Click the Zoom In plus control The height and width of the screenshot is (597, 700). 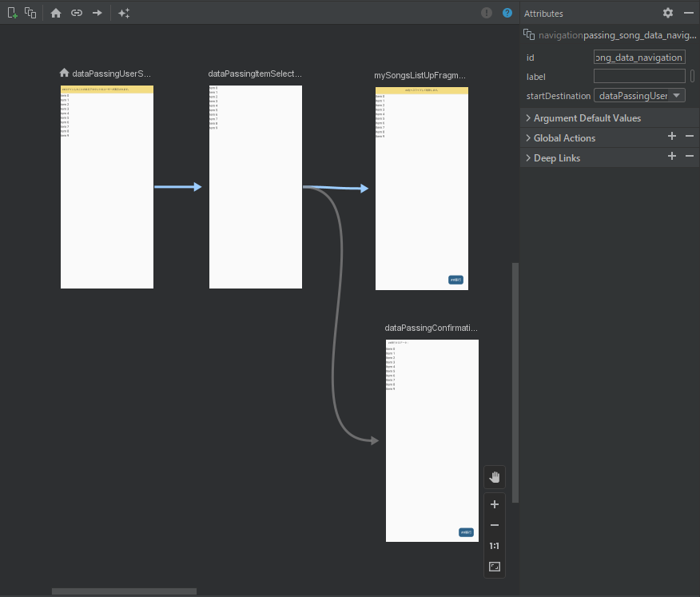click(494, 504)
